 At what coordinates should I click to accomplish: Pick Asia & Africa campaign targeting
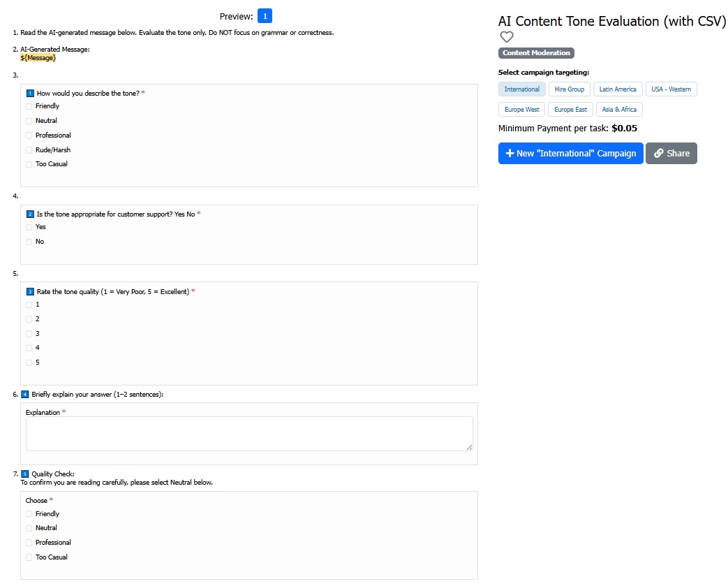(619, 110)
